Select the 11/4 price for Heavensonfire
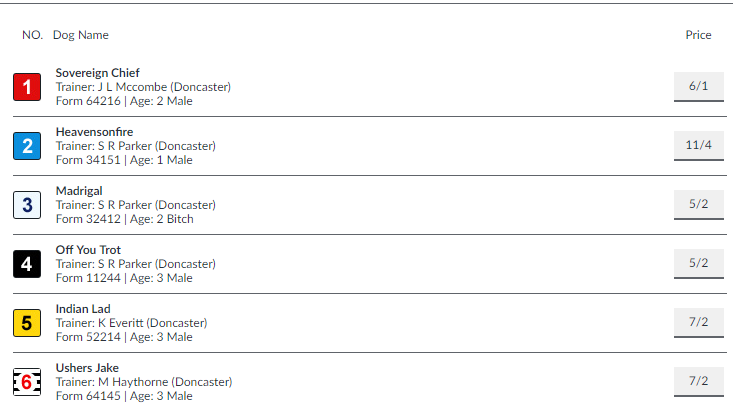 (x=699, y=145)
